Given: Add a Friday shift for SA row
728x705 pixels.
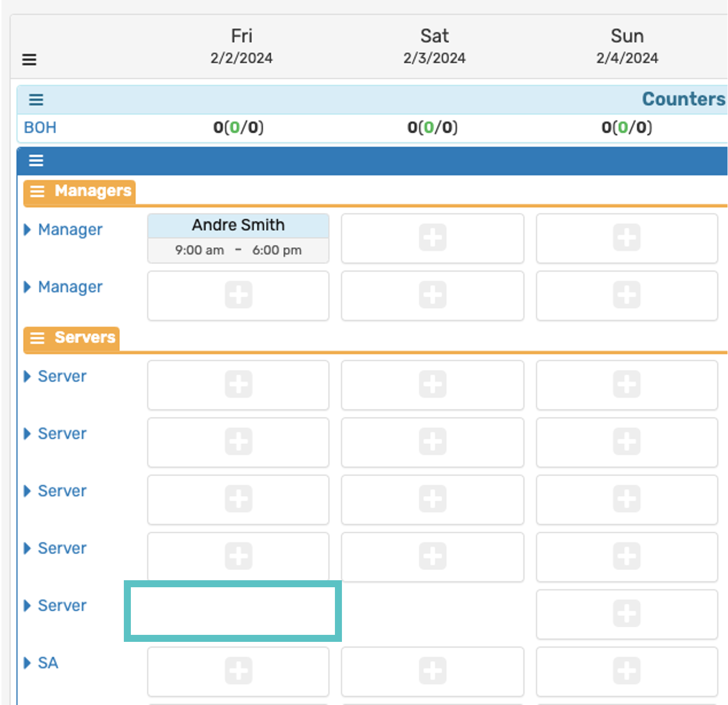Looking at the screenshot, I should pyautogui.click(x=238, y=671).
